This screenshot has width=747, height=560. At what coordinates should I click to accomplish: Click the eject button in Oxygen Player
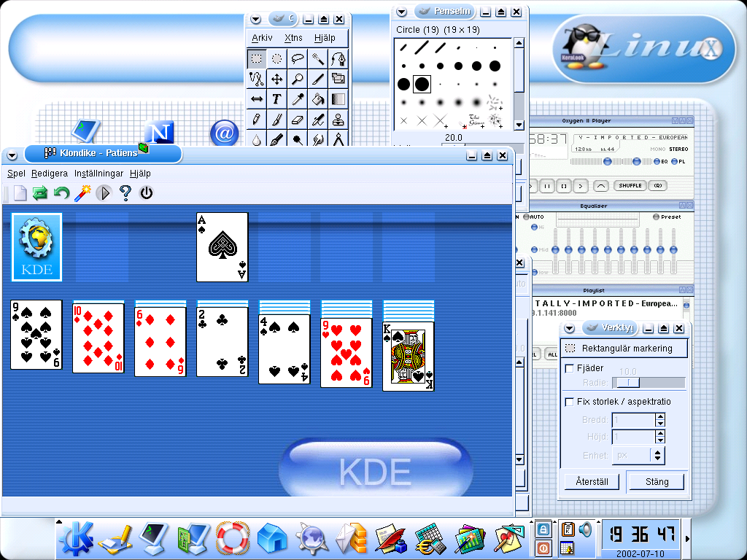click(x=601, y=186)
